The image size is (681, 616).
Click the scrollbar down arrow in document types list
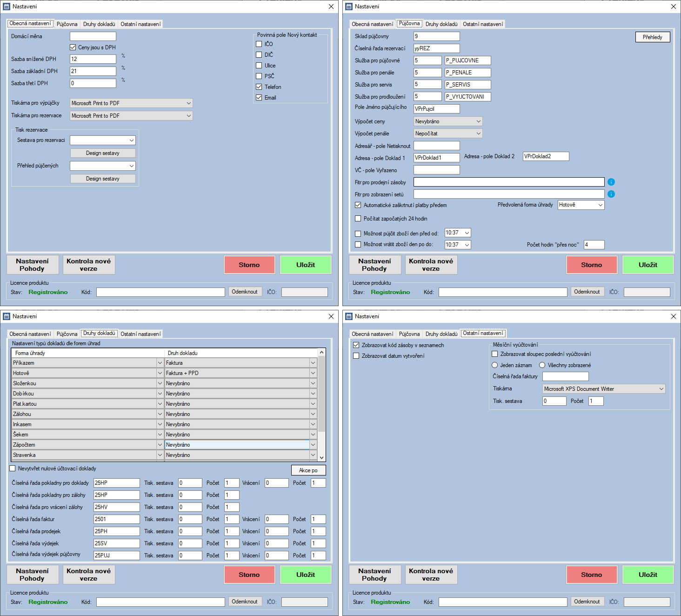(321, 457)
